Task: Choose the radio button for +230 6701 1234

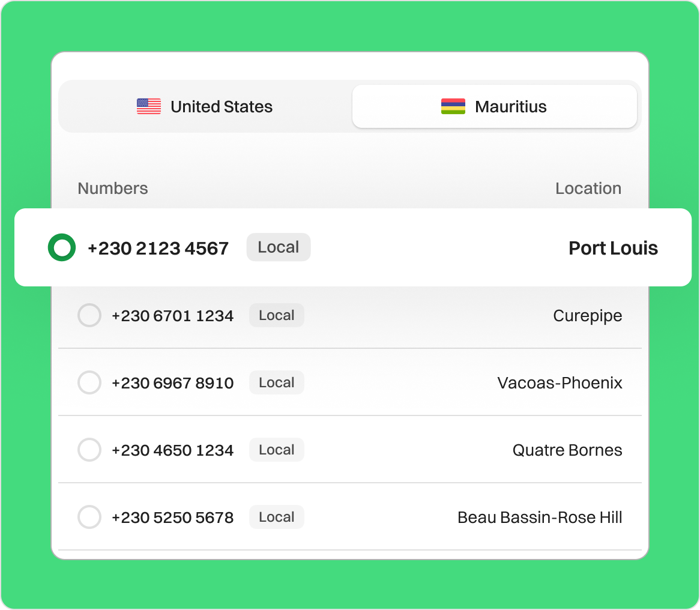Action: 89,316
